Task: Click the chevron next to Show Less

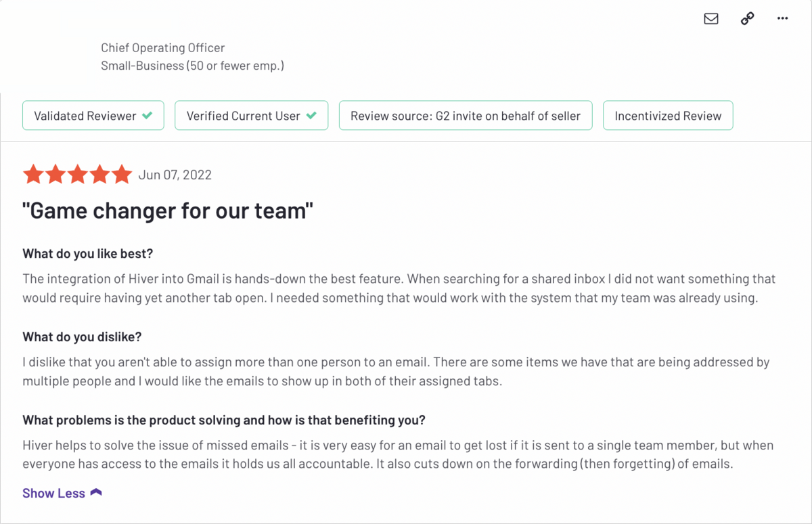Action: click(96, 492)
